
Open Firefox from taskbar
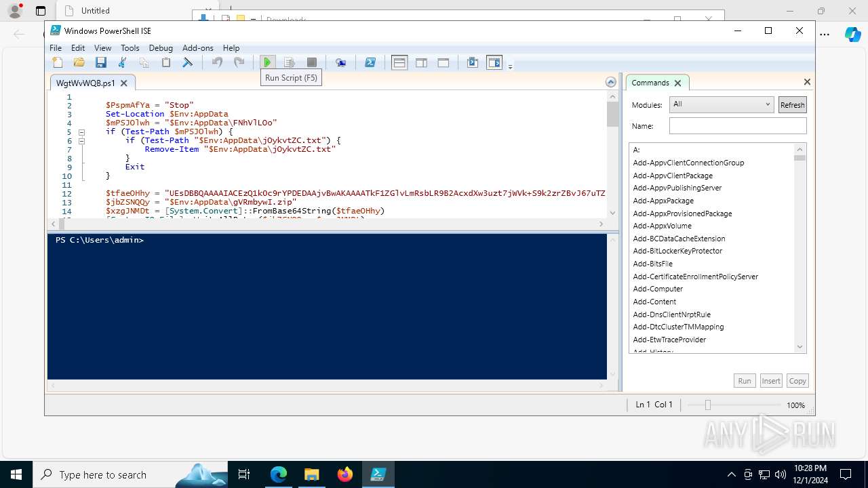[345, 474]
